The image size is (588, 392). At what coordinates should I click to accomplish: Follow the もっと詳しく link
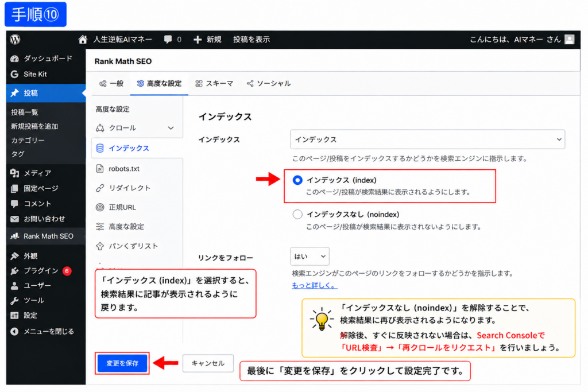tap(314, 285)
